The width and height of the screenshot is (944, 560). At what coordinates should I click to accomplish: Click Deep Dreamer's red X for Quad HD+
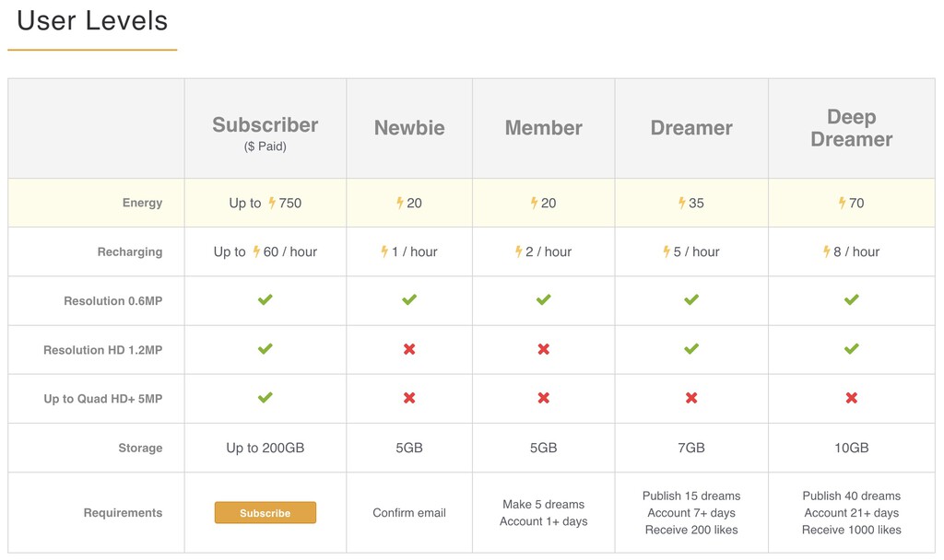pos(852,398)
